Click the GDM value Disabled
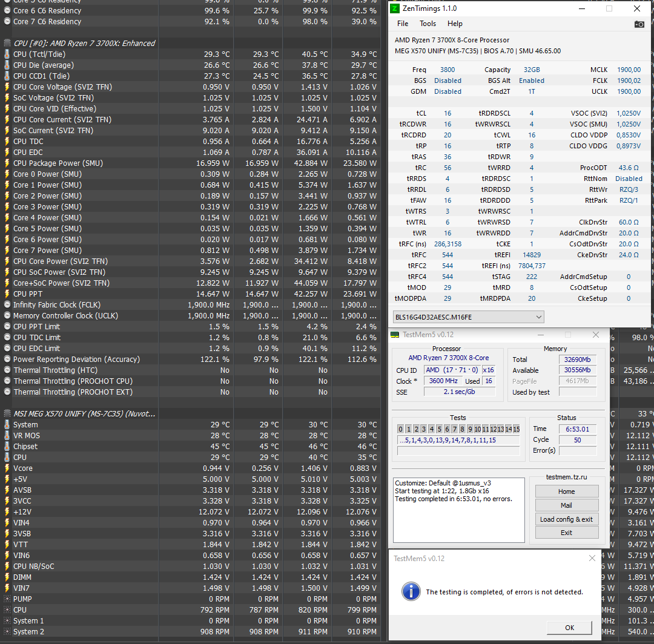 pyautogui.click(x=448, y=91)
